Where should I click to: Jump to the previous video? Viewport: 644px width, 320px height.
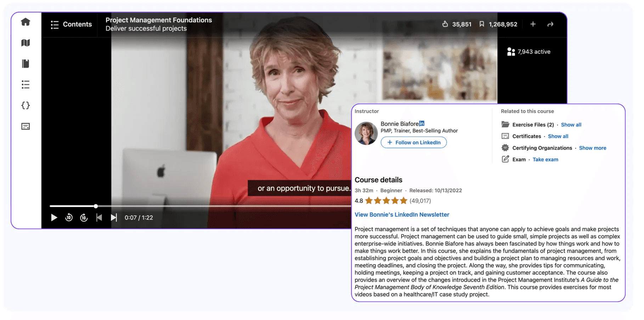(99, 217)
